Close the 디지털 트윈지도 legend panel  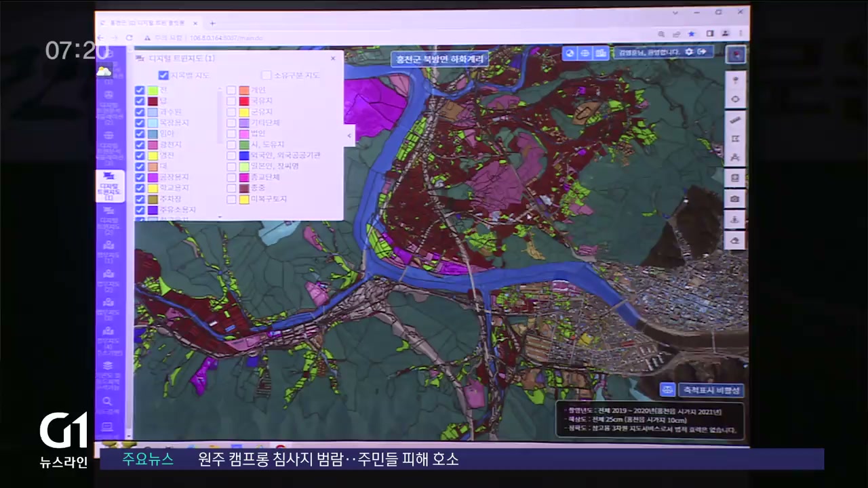333,59
